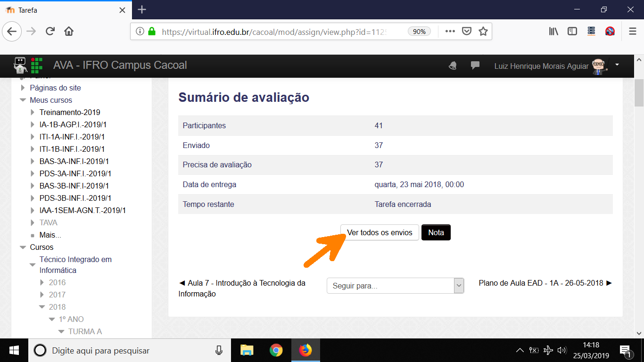
Task: Open Chrome from the Windows taskbar
Action: click(x=276, y=350)
